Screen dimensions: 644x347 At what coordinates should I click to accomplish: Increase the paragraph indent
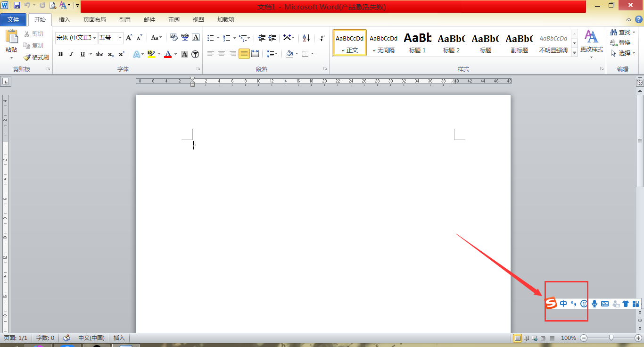pos(272,38)
